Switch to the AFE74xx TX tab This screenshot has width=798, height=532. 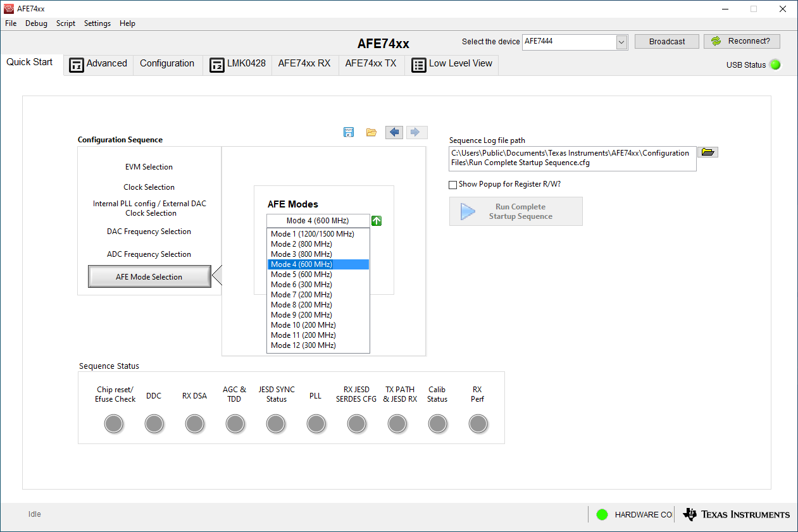pos(371,64)
